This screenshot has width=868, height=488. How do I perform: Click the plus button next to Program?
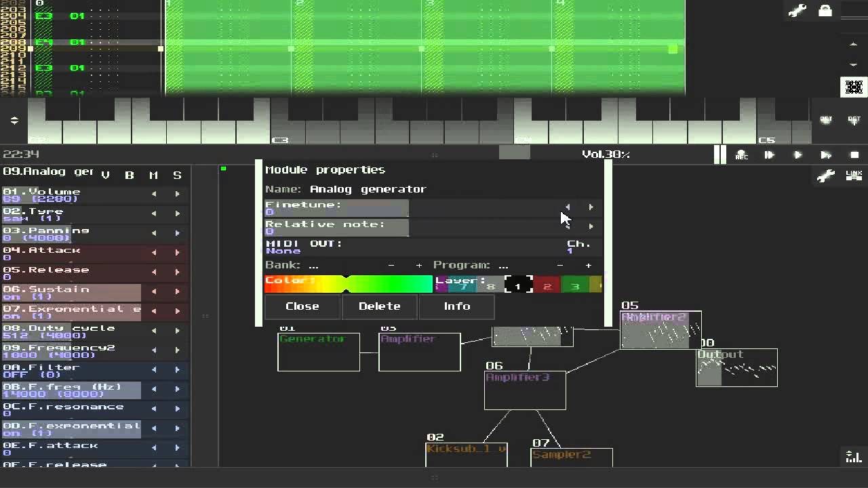tap(588, 266)
